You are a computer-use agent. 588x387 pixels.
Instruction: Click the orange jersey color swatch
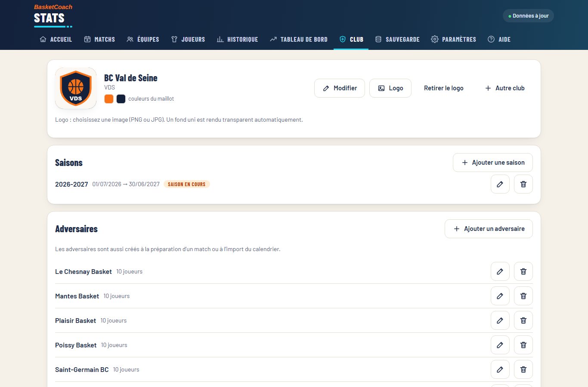109,99
